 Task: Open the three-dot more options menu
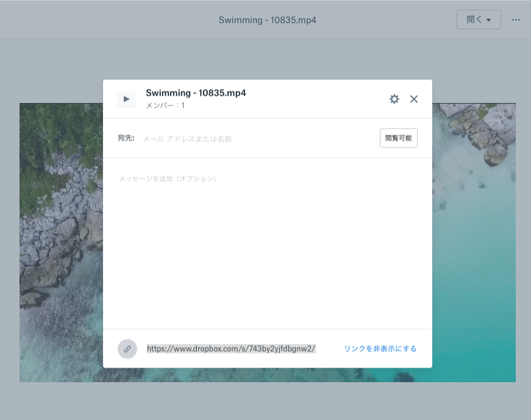point(516,20)
